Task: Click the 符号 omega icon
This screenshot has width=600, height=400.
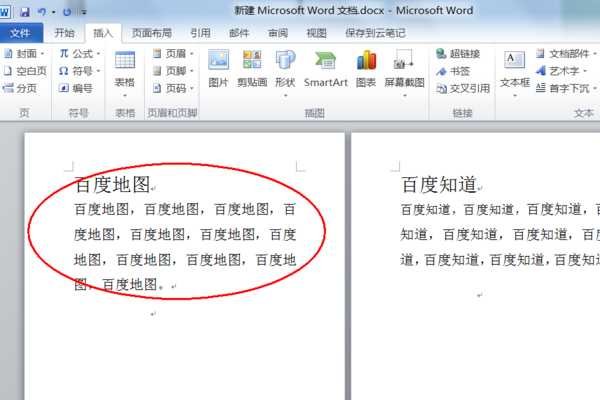Action: click(x=64, y=71)
